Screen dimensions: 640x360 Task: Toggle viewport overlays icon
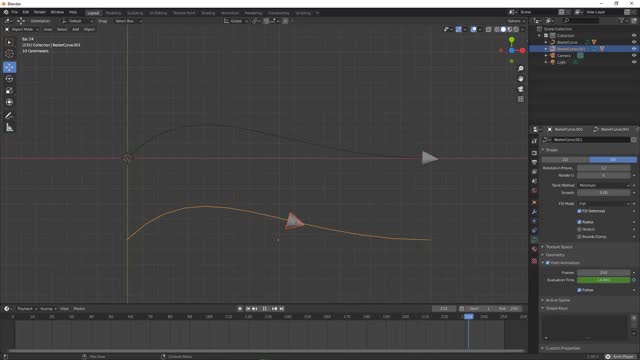[x=473, y=29]
